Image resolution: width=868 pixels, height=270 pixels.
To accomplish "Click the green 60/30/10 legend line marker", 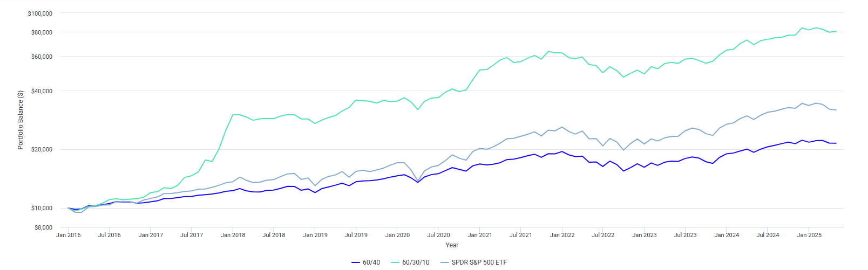I will pyautogui.click(x=395, y=262).
